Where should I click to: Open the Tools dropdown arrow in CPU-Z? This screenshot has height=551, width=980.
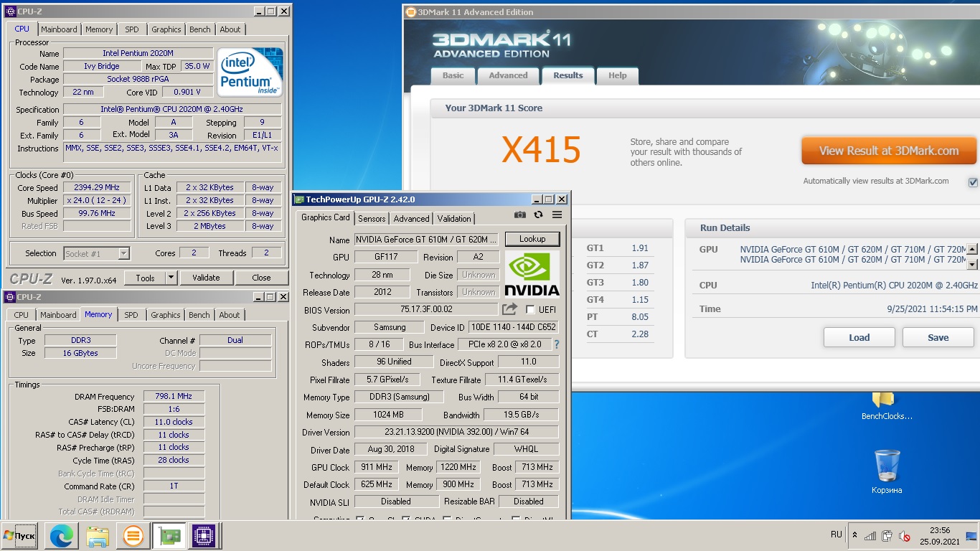coord(171,278)
